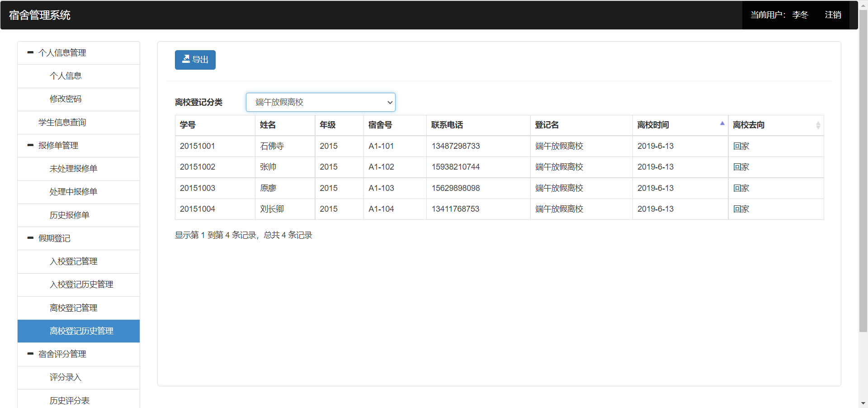
Task: Click the page vertical scrollbar thumb
Action: [863, 171]
